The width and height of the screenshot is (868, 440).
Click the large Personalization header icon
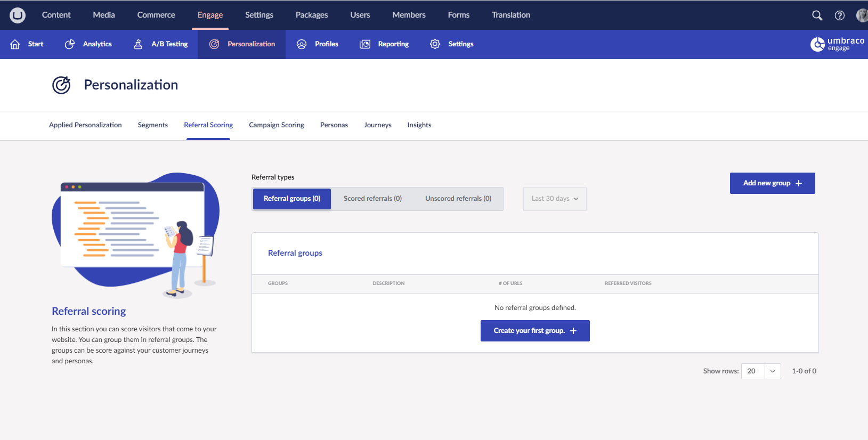[61, 85]
